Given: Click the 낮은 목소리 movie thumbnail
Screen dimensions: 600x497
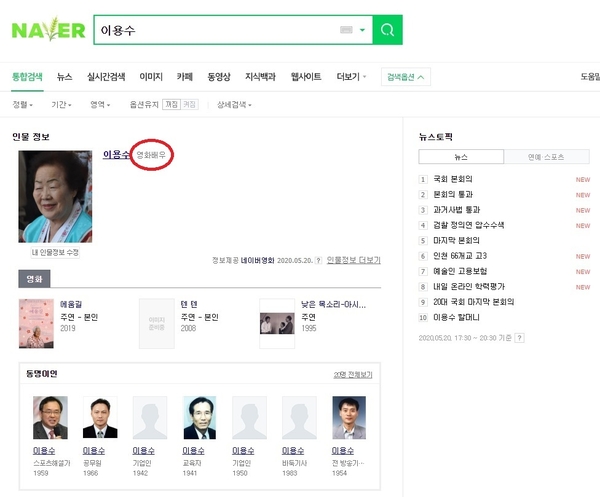Looking at the screenshot, I should [277, 324].
